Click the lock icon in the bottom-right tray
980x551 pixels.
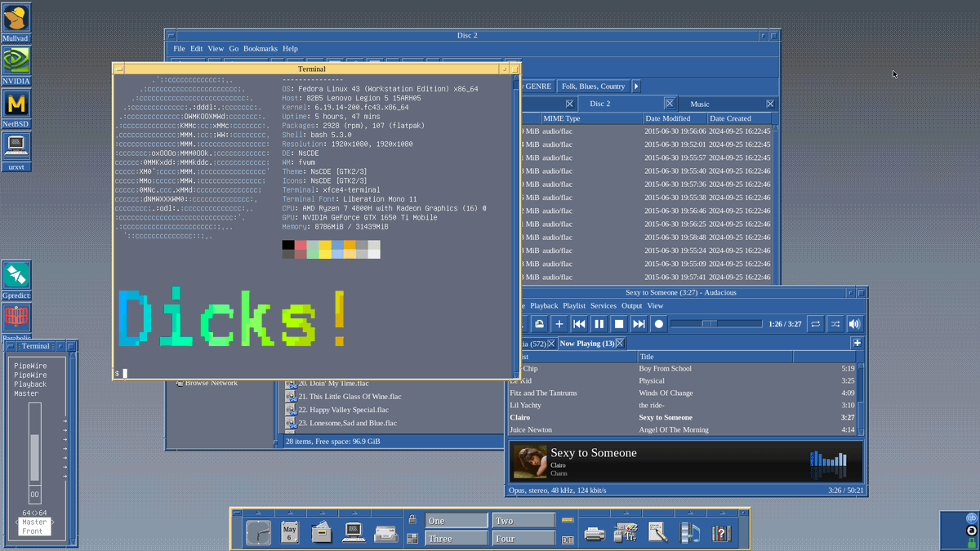pyautogui.click(x=971, y=542)
